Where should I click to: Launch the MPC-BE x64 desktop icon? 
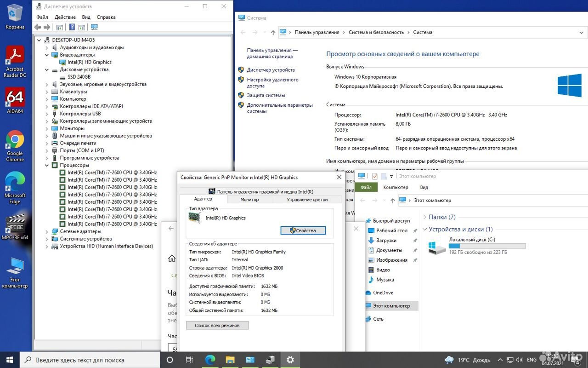pos(15,227)
